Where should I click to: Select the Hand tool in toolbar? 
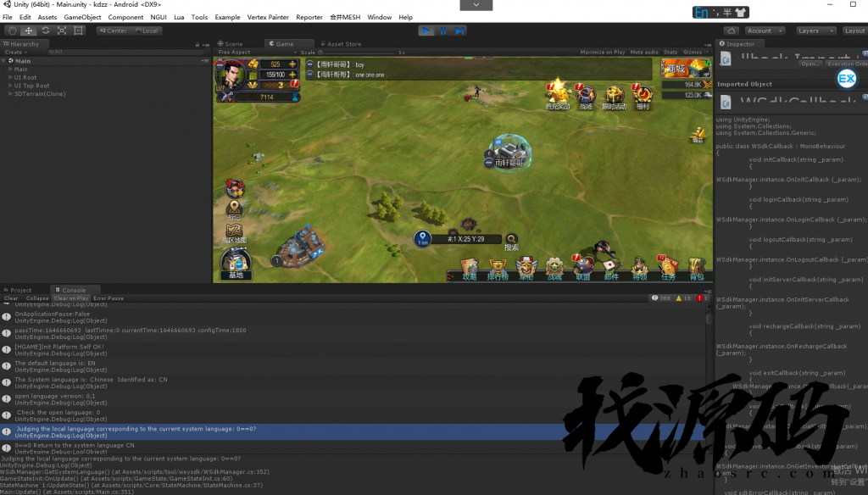pos(12,31)
